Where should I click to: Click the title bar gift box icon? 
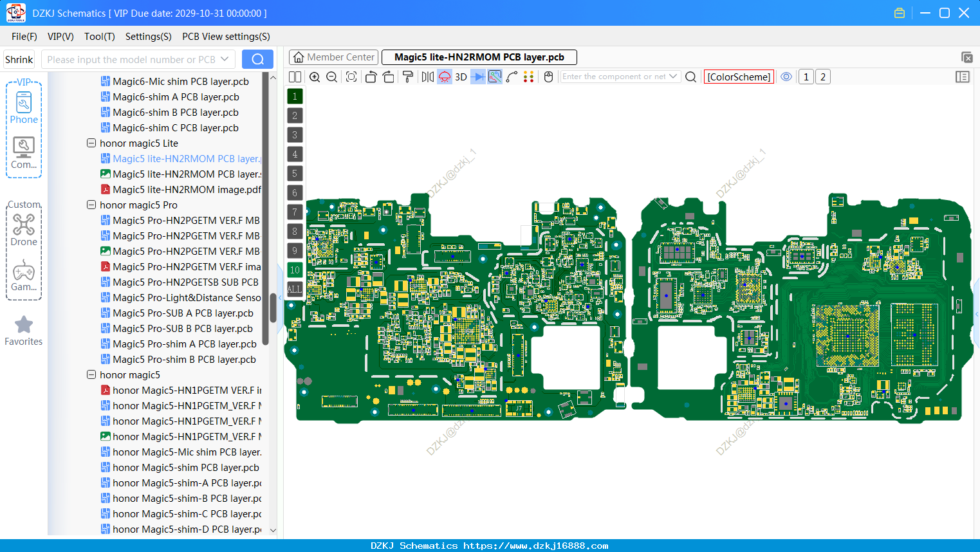click(900, 13)
